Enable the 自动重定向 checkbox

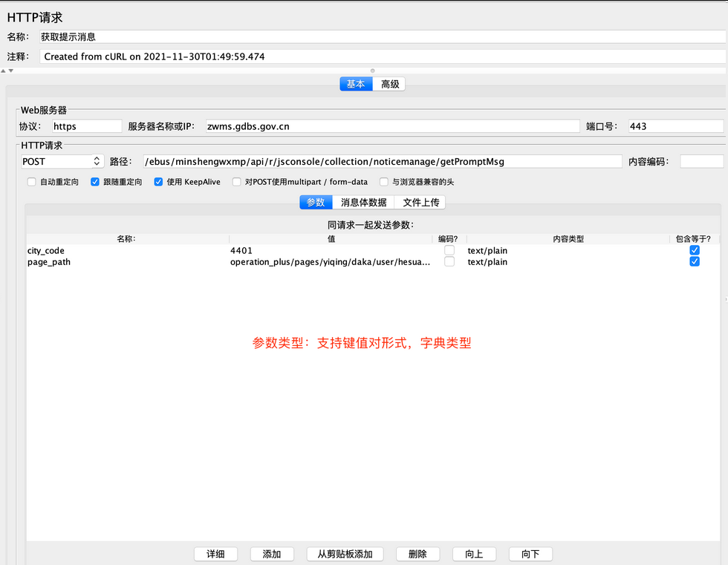tap(30, 181)
